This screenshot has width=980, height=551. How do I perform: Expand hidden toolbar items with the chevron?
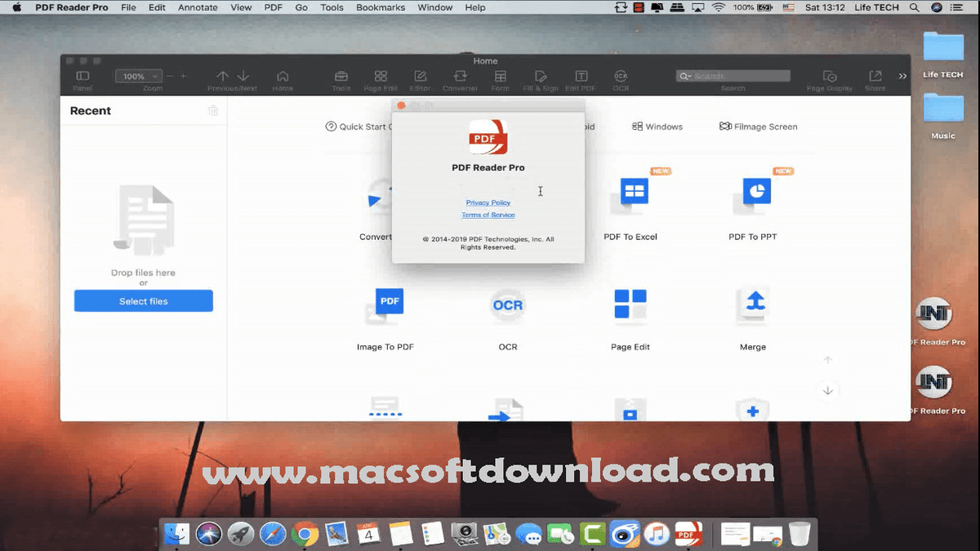(x=902, y=75)
